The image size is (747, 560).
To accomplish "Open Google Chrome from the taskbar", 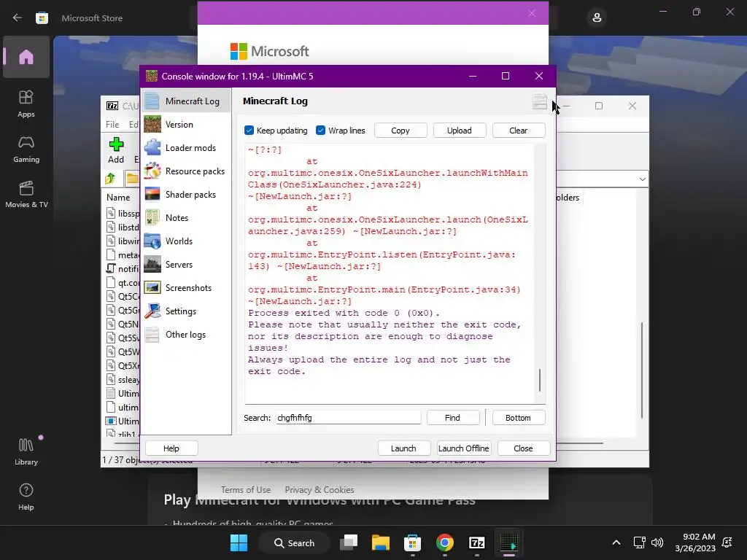I will coord(444,542).
